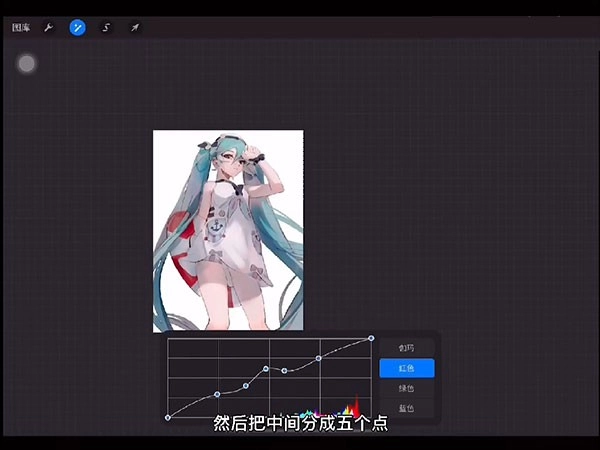Open the 图库 gallery
The height and width of the screenshot is (450, 600).
[20, 28]
